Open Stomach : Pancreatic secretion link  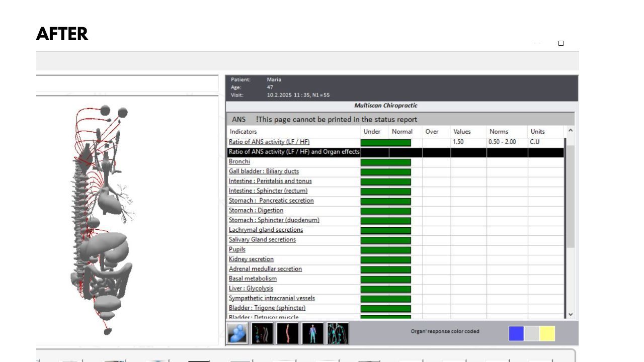pos(271,201)
